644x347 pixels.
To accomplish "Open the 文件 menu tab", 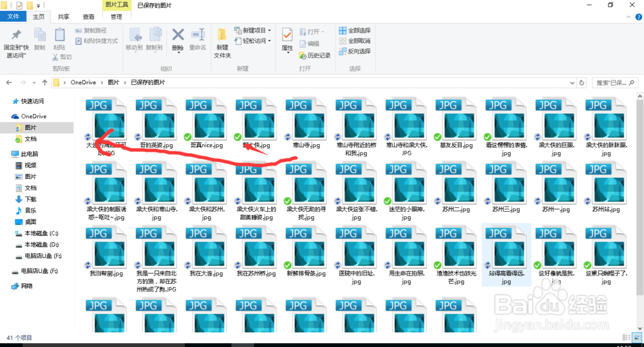I will coord(13,17).
